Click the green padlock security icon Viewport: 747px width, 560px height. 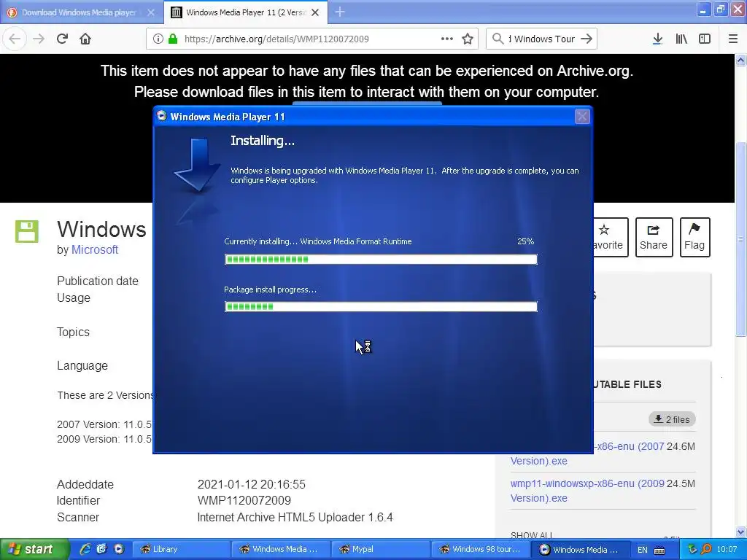[x=172, y=39]
